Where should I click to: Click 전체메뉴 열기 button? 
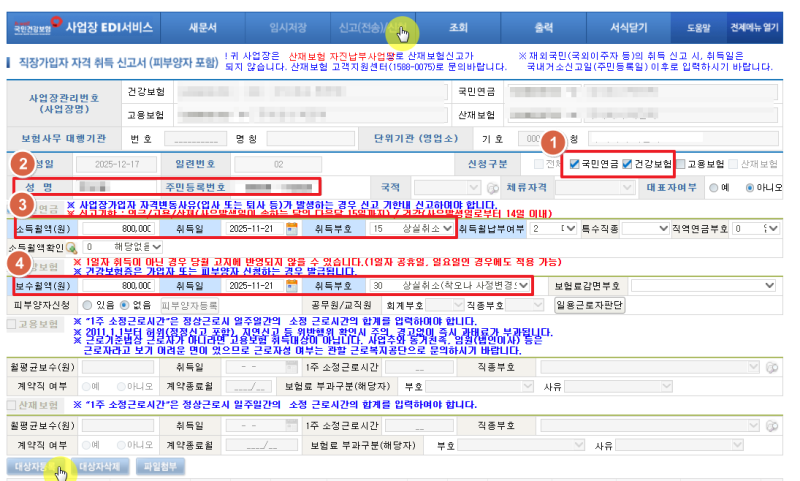coord(754,28)
